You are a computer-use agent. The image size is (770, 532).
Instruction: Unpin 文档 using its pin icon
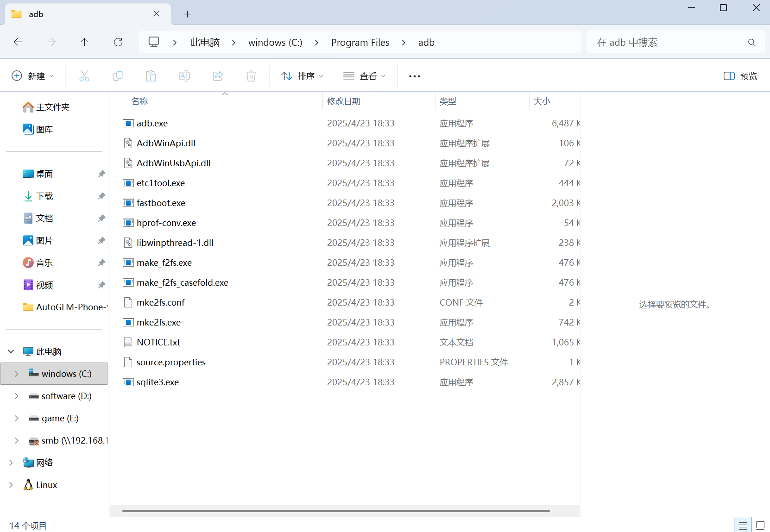click(x=101, y=218)
